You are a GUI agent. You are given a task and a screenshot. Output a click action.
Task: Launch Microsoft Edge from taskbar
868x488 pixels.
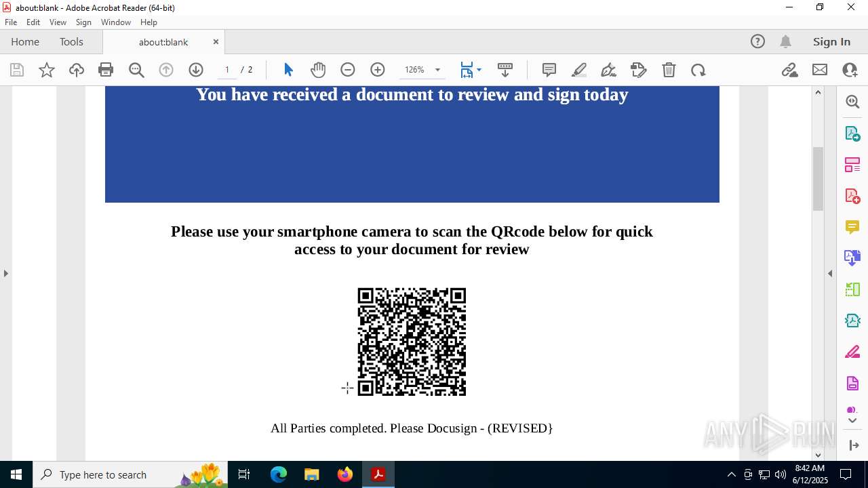pos(279,474)
